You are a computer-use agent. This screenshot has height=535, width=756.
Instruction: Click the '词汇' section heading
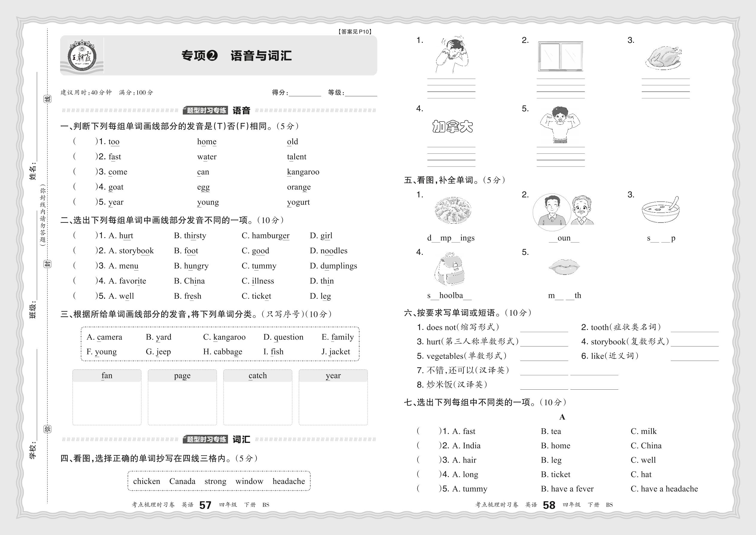tap(241, 440)
